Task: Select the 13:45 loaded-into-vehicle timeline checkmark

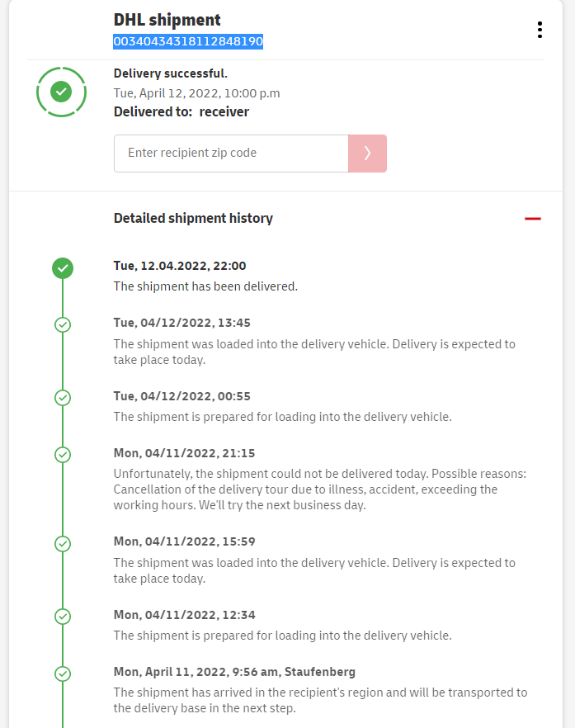Action: pyautogui.click(x=63, y=324)
